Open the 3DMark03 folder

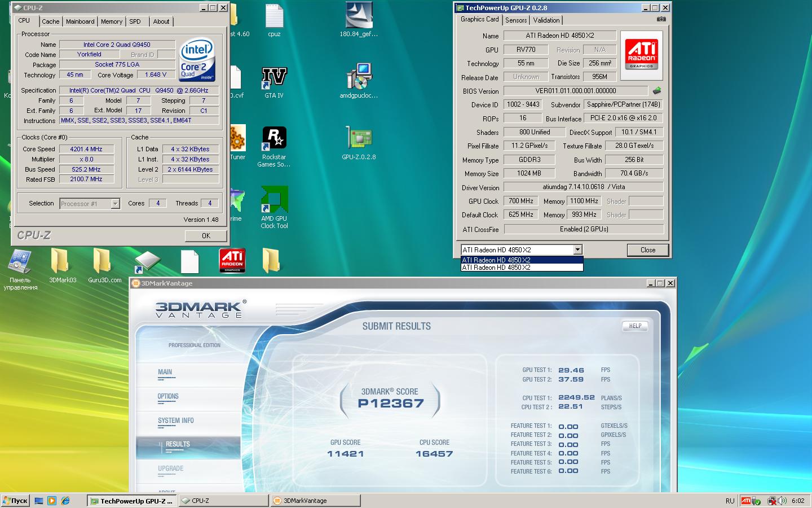[62, 265]
